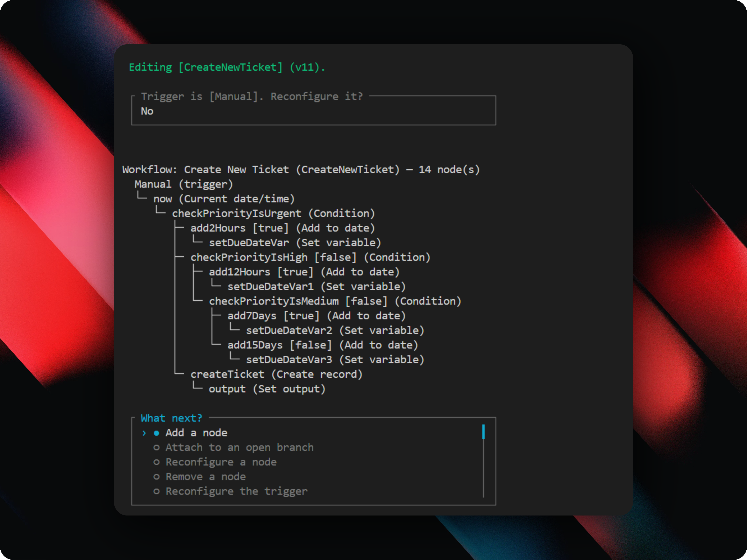Select the 'Add a node' radio option

[190, 433]
